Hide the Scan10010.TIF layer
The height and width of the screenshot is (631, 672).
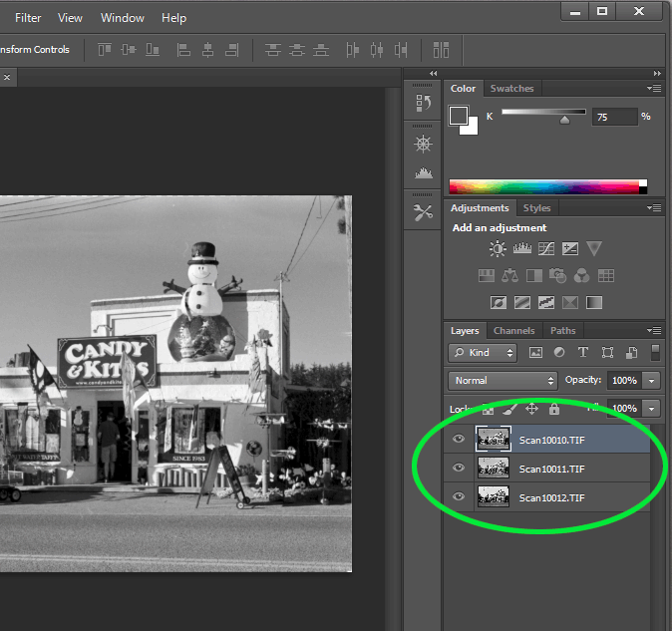point(459,438)
